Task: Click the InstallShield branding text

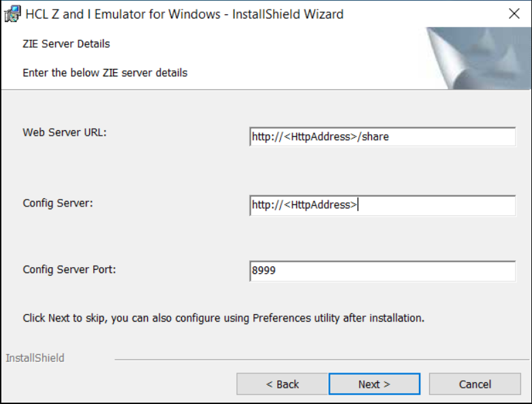Action: click(x=35, y=358)
